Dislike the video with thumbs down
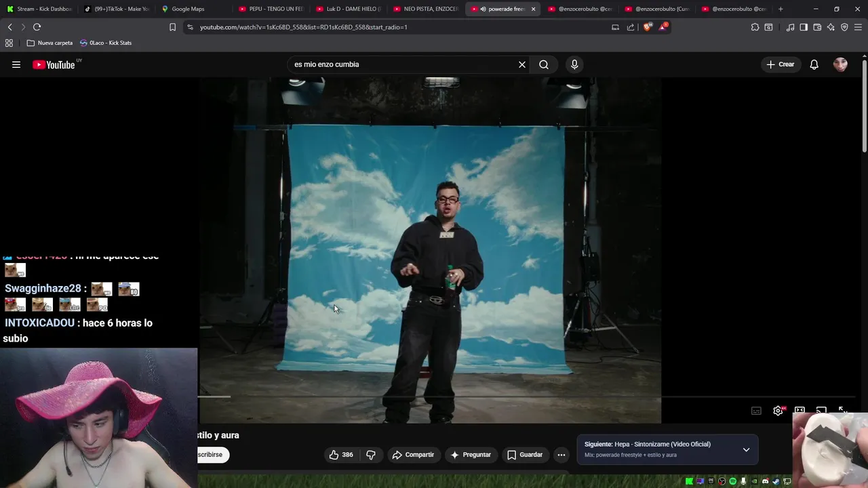Screen dimensions: 868x488 [370, 455]
